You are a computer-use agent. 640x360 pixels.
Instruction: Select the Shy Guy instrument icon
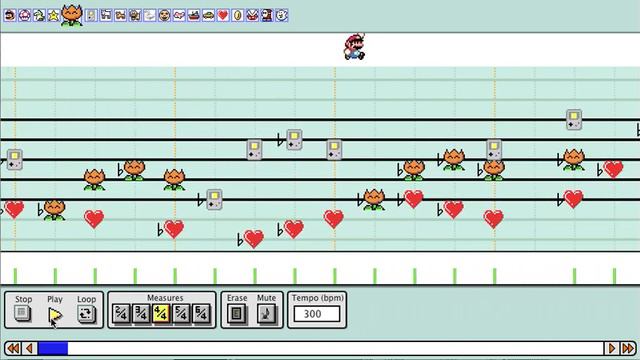267,16
